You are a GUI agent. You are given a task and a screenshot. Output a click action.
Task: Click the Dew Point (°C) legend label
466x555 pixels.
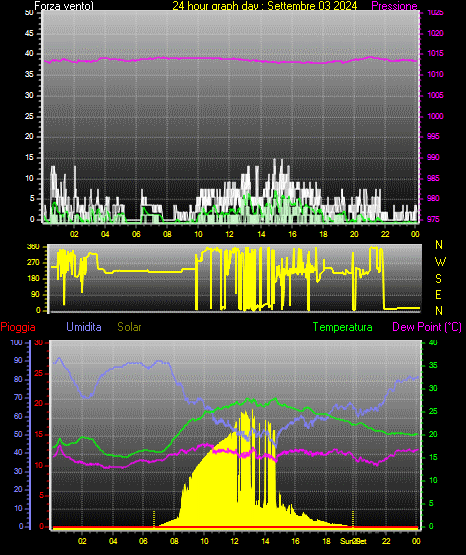pyautogui.click(x=427, y=327)
